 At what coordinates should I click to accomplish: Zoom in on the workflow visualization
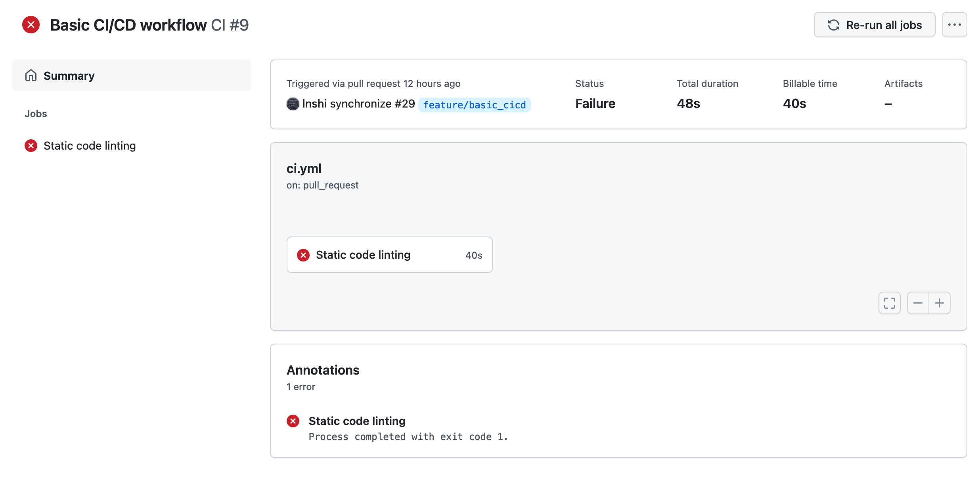[940, 303]
